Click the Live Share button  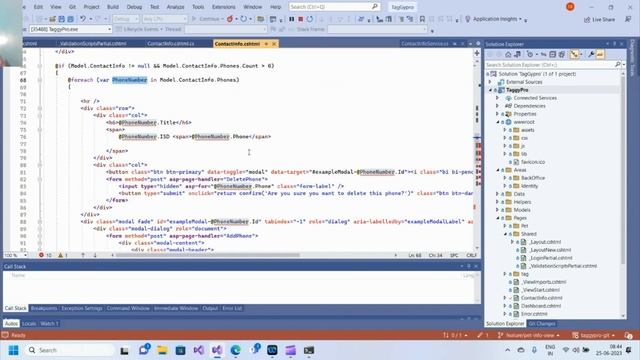[599, 19]
